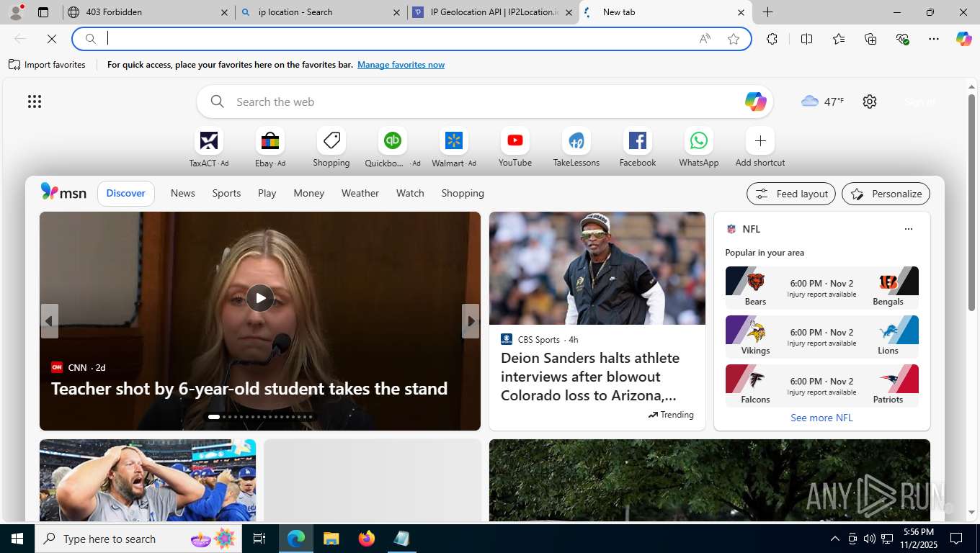Image resolution: width=980 pixels, height=553 pixels.
Task: Open File Explorer from taskbar
Action: pos(331,539)
